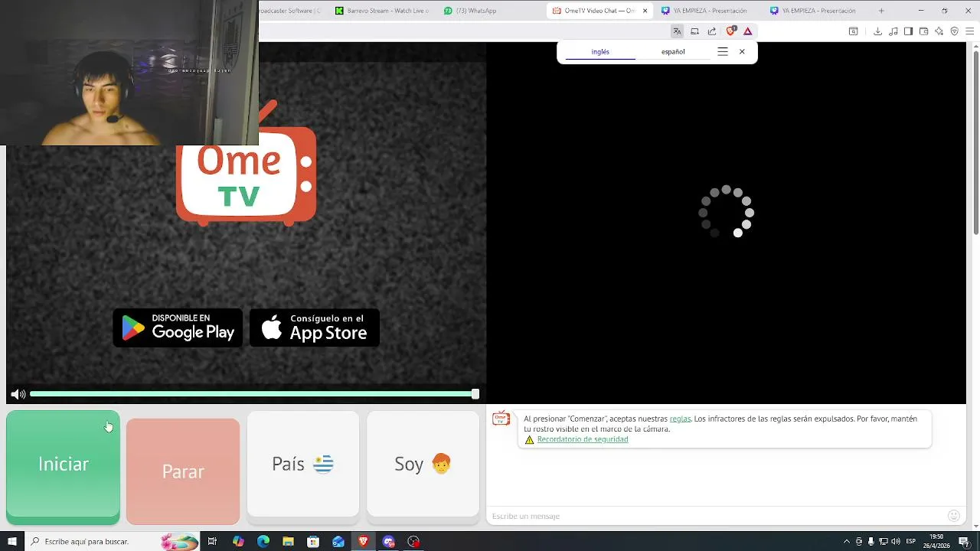Screen dimensions: 980x551
Task: Click the green Iniciar button
Action: tap(63, 467)
